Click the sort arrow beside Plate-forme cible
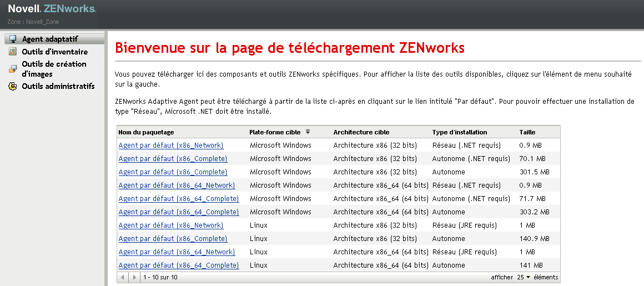The width and height of the screenshot is (644, 286). coord(308,132)
